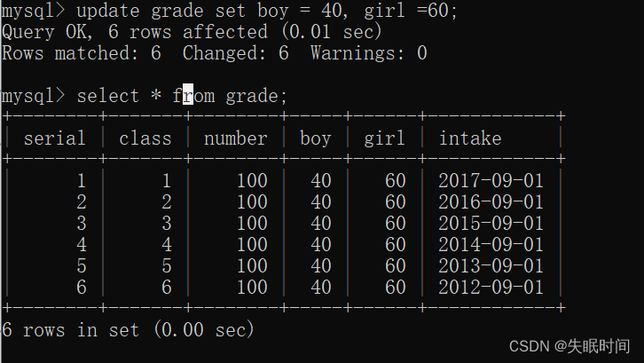The image size is (644, 363).
Task: Click the intake date 2015-09-01
Action: pyautogui.click(x=491, y=224)
